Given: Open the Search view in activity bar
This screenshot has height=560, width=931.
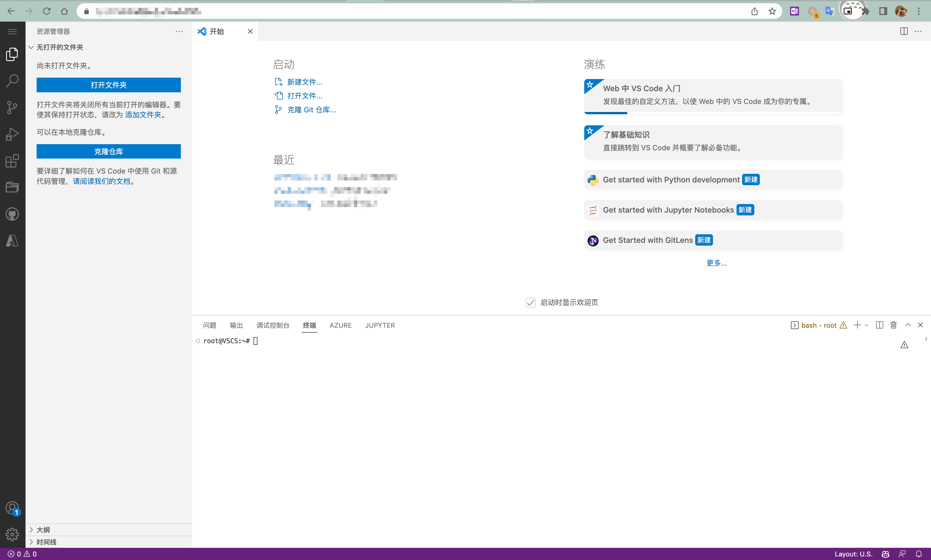Looking at the screenshot, I should click(x=12, y=80).
